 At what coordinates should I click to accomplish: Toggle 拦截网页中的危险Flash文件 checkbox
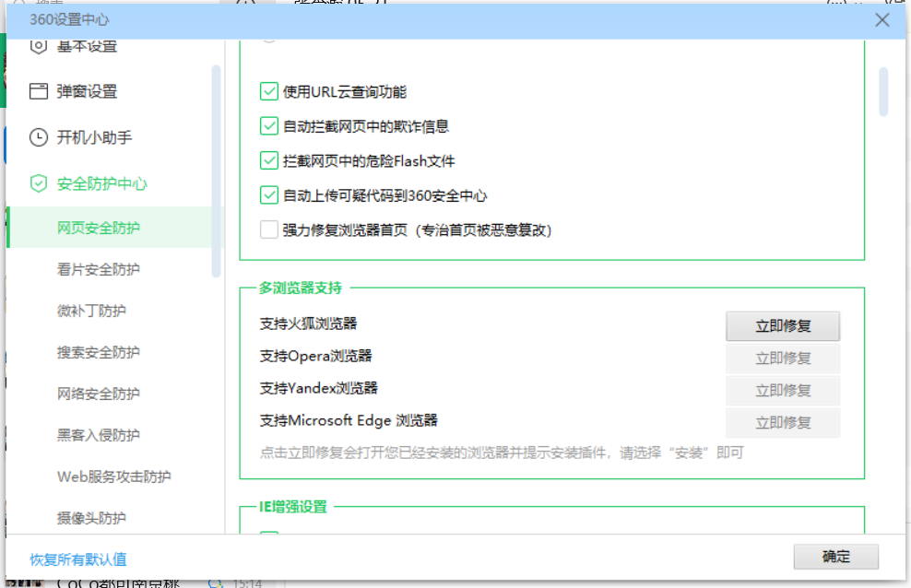[269, 160]
